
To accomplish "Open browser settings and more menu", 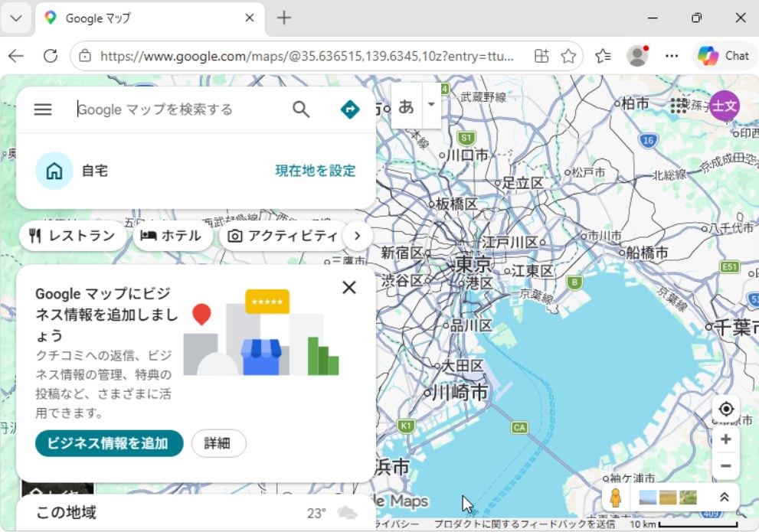I will click(x=672, y=56).
